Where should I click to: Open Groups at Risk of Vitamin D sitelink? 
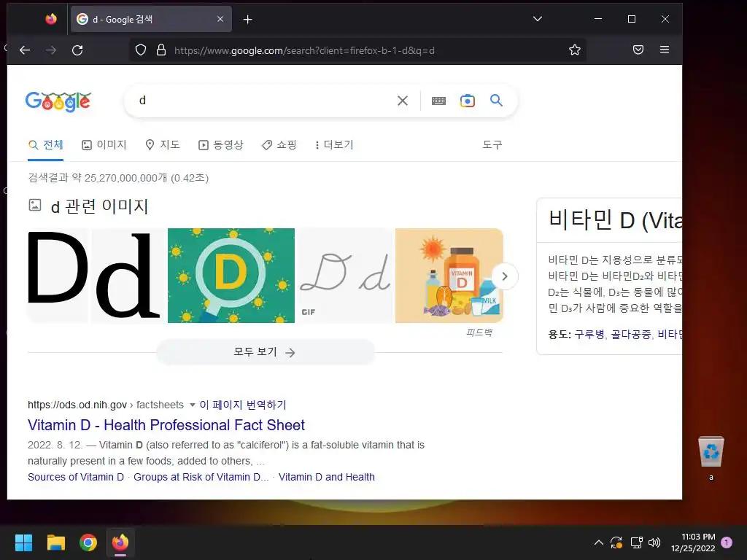coord(201,477)
